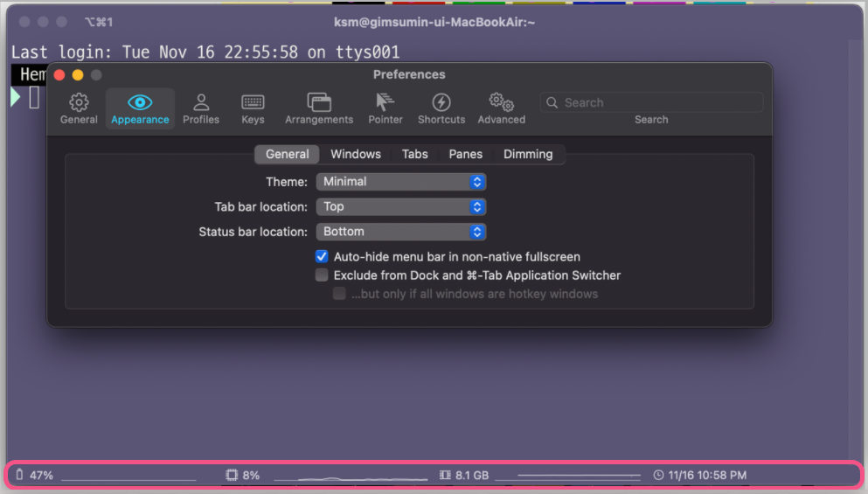868x494 pixels.
Task: Click the 8.1 GB memory text
Action: tap(472, 475)
